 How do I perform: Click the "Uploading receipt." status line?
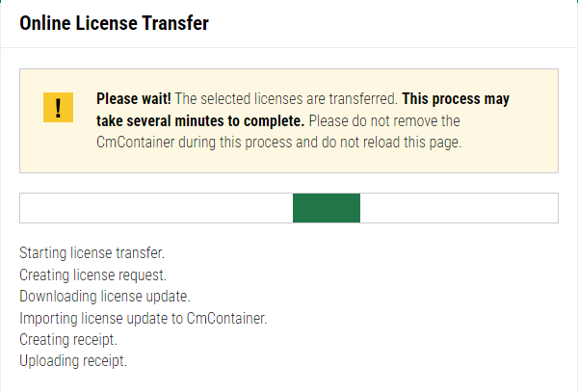coord(73,361)
